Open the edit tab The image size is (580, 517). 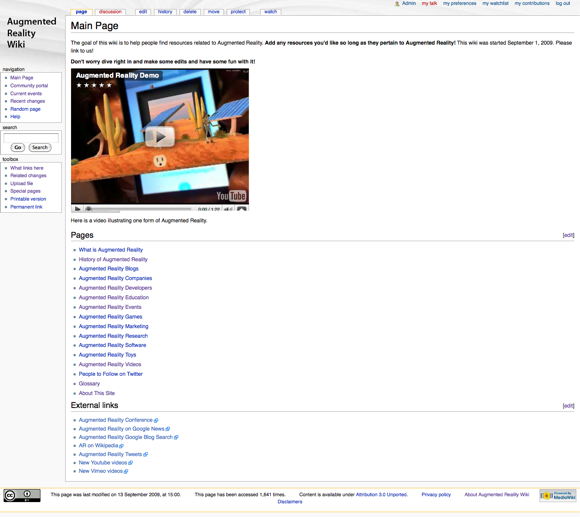coord(143,12)
